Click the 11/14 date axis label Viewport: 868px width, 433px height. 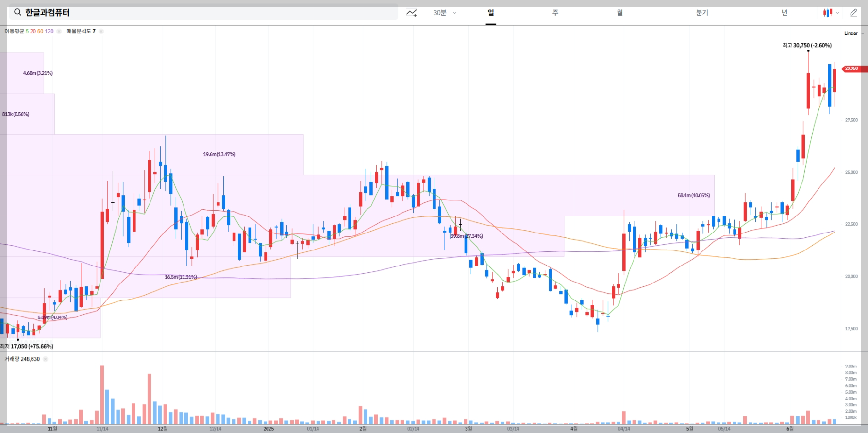(102, 429)
